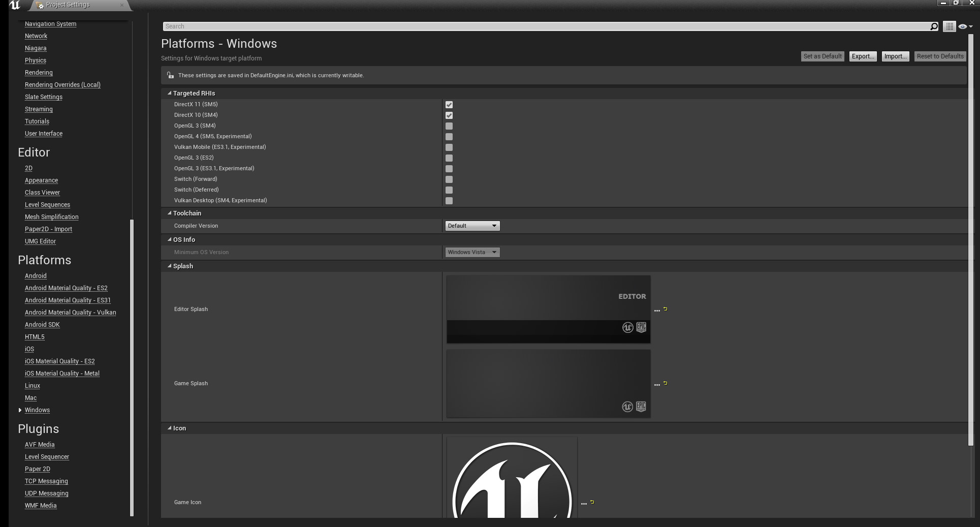Enable OpenGL 3 (ES2) checkbox
The width and height of the screenshot is (980, 527).
point(449,158)
